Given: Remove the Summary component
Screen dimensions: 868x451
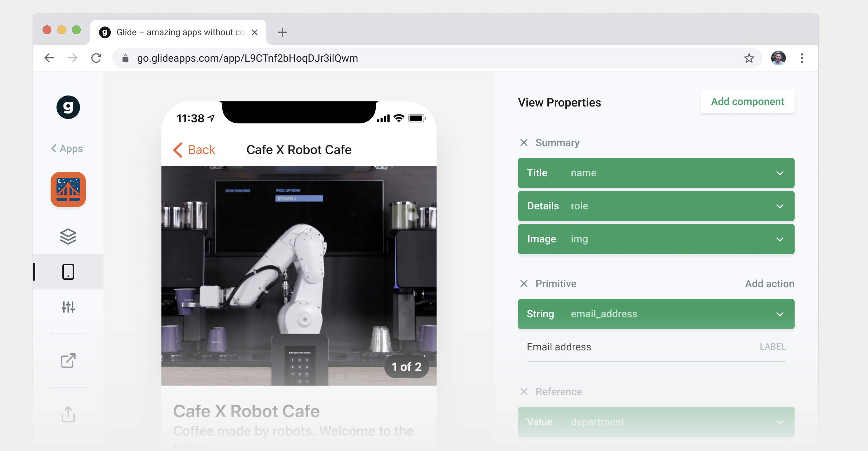Looking at the screenshot, I should click(x=524, y=142).
